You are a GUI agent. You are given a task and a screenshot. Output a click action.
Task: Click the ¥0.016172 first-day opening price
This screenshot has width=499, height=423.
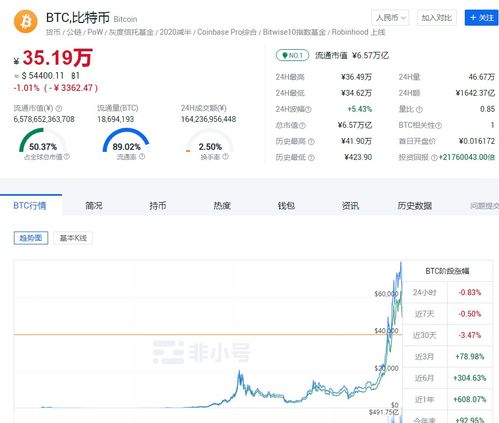(477, 141)
